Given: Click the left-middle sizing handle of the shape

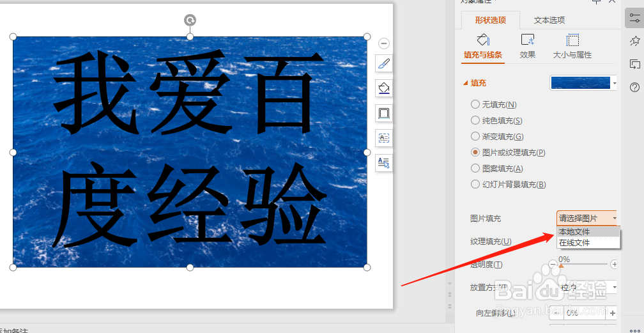Looking at the screenshot, I should click(13, 153).
